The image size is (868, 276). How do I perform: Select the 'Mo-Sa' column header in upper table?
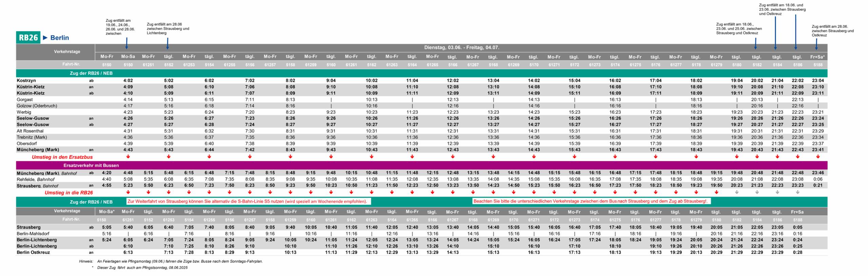pyautogui.click(x=128, y=56)
